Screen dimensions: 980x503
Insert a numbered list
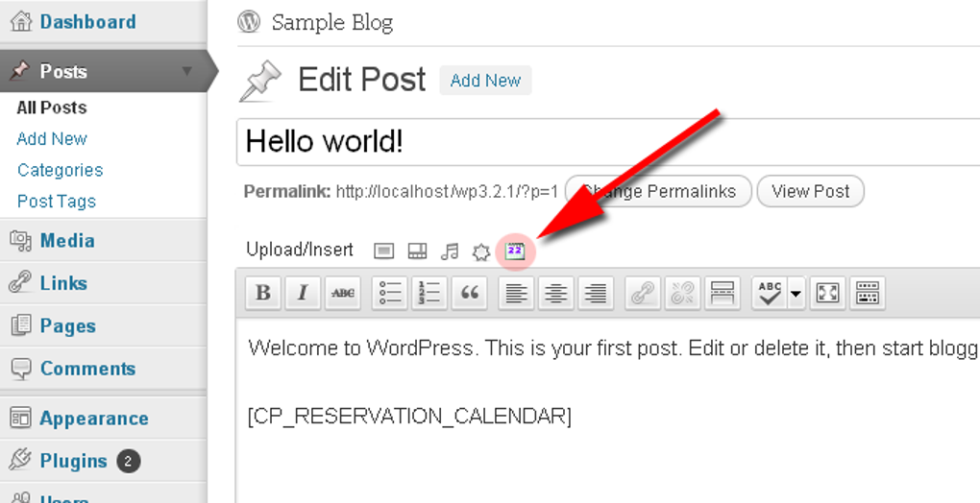pos(429,293)
